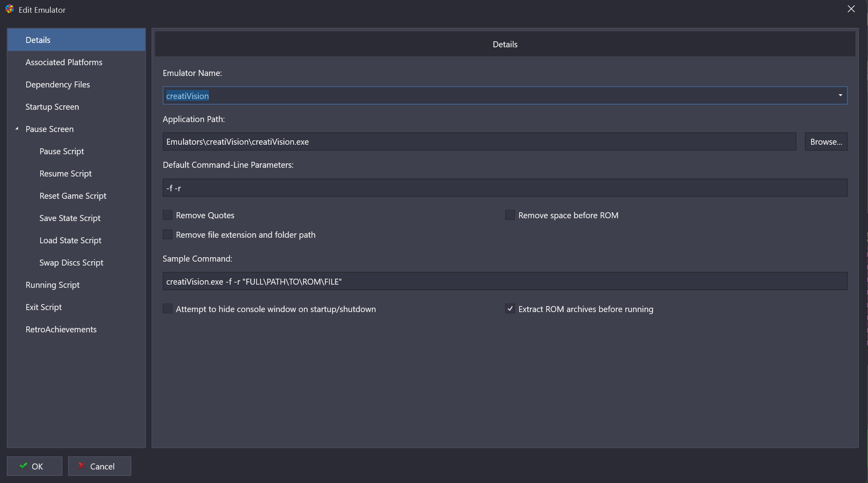Click the LaunchBox app icon in title bar
This screenshot has height=483, width=868.
tap(10, 9)
